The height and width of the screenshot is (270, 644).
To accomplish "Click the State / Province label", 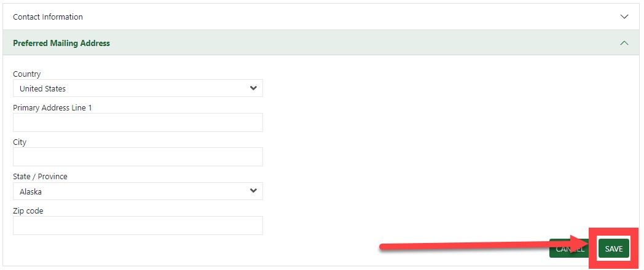I will pyautogui.click(x=40, y=177).
